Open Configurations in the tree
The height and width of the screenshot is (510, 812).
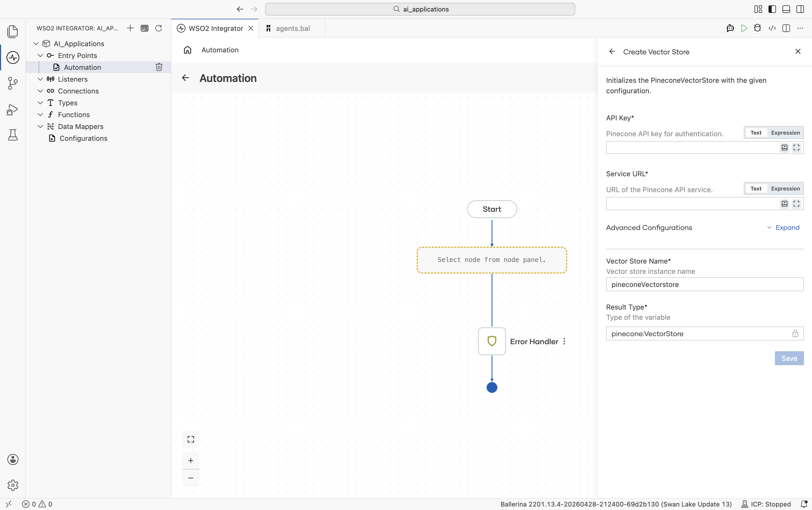tap(98, 138)
